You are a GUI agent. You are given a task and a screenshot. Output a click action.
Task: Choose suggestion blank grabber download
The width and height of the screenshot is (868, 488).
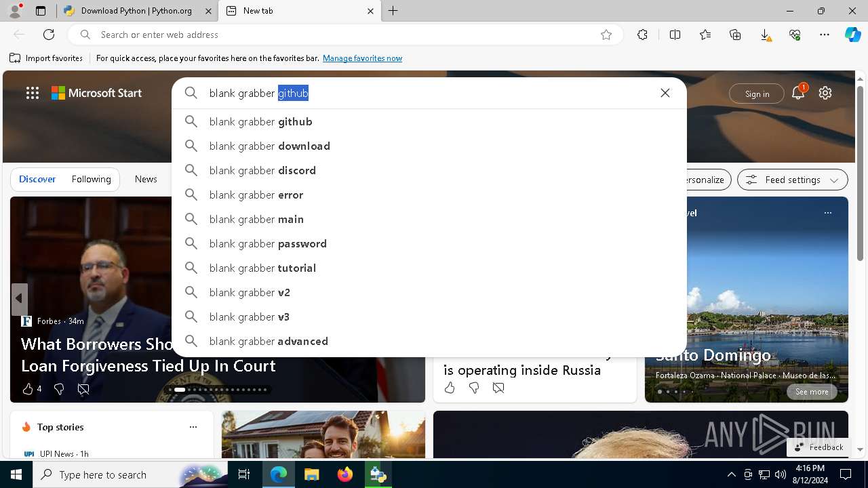click(x=429, y=146)
